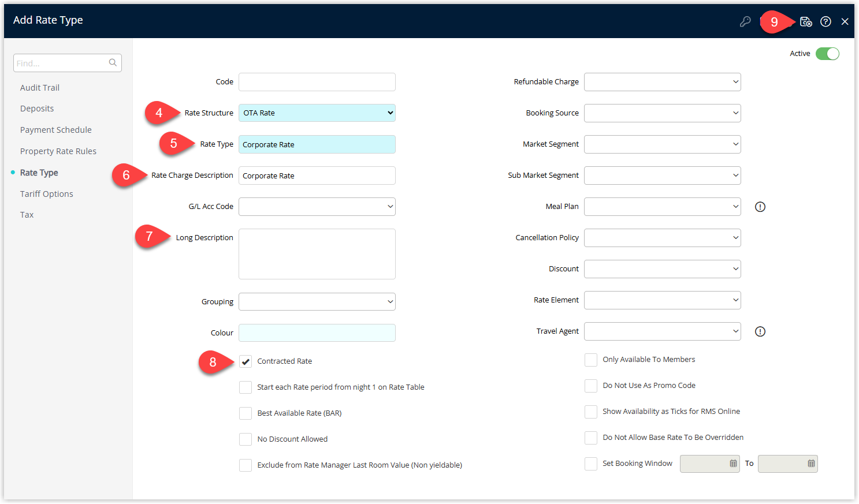Open calendar for Booking Window start date
The image size is (859, 504).
tap(733, 464)
